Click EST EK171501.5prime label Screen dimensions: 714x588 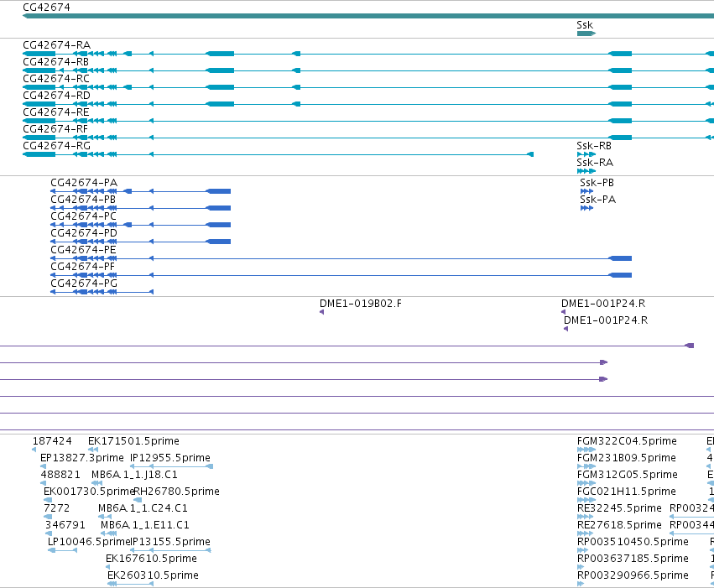click(x=134, y=441)
